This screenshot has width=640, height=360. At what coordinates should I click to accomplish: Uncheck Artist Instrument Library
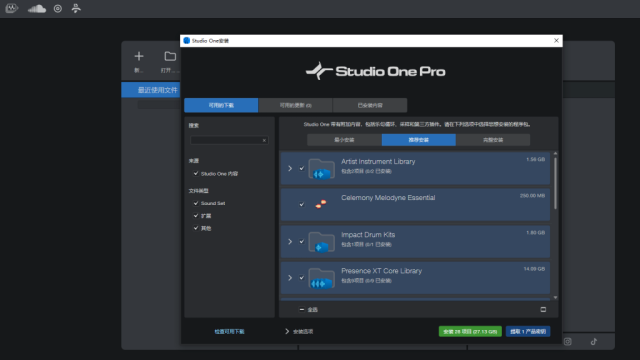302,168
